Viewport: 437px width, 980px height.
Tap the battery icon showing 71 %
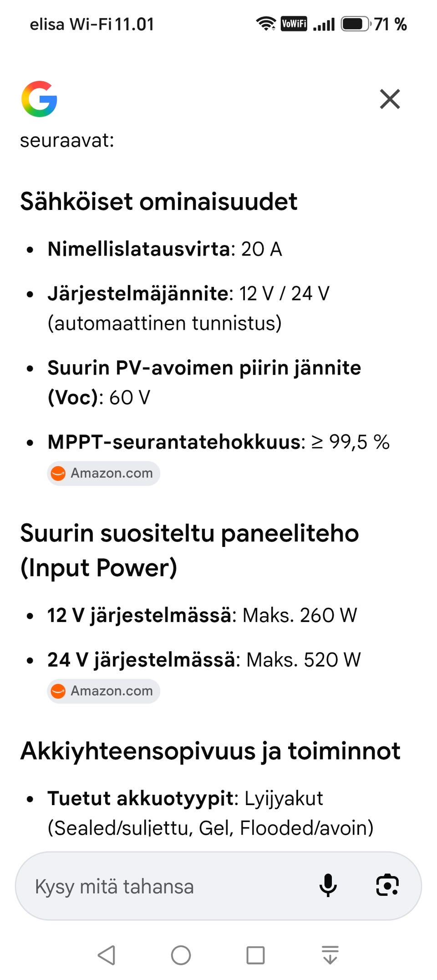(x=356, y=24)
